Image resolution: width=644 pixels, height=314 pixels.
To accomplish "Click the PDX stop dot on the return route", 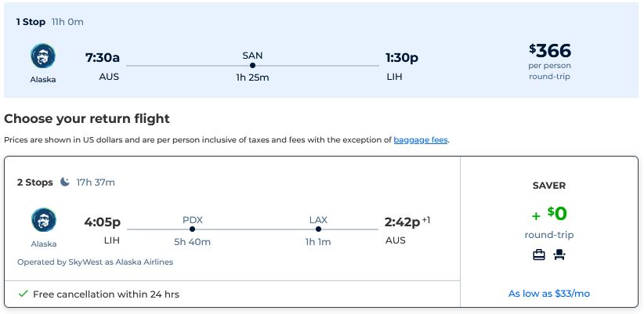I will point(192,229).
